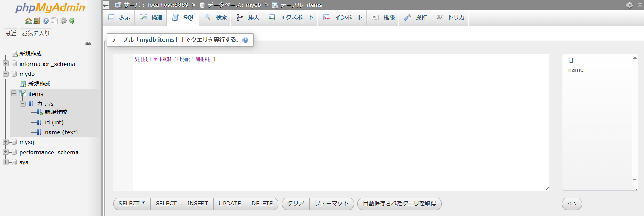Viewport: 644px width, 216px height.
Task: Click the left-arrow panel toggle in breadcrumb bar
Action: pyautogui.click(x=106, y=5)
